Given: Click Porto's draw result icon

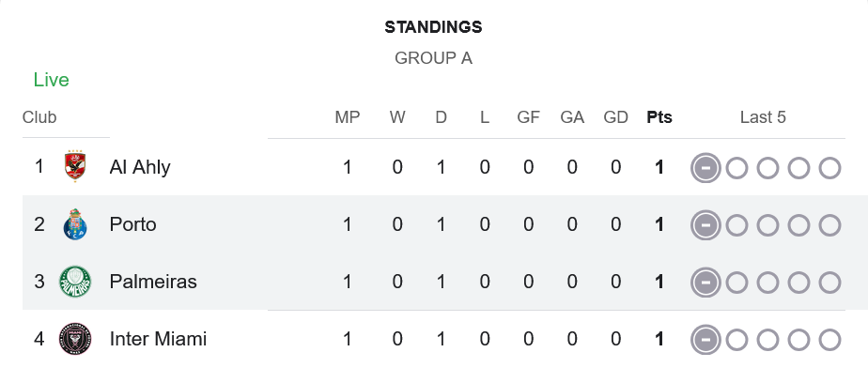Looking at the screenshot, I should 705,225.
